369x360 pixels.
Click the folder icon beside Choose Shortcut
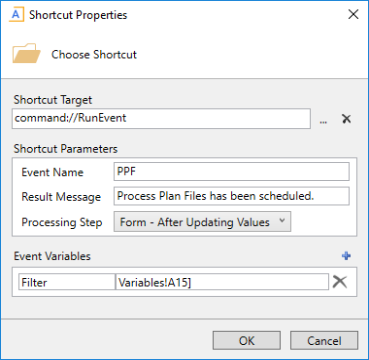(26, 53)
